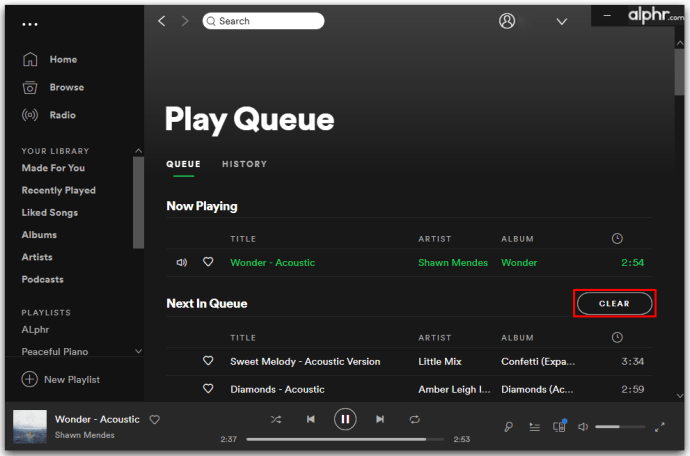690x456 pixels.
Task: Open the three-dot app menu
Action: [x=30, y=25]
